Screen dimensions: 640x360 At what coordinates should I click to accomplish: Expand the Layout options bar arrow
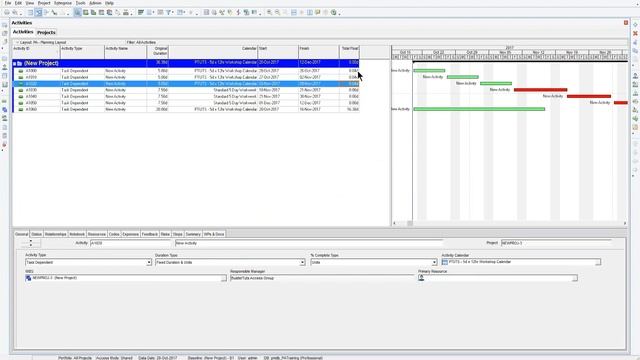click(x=17, y=42)
